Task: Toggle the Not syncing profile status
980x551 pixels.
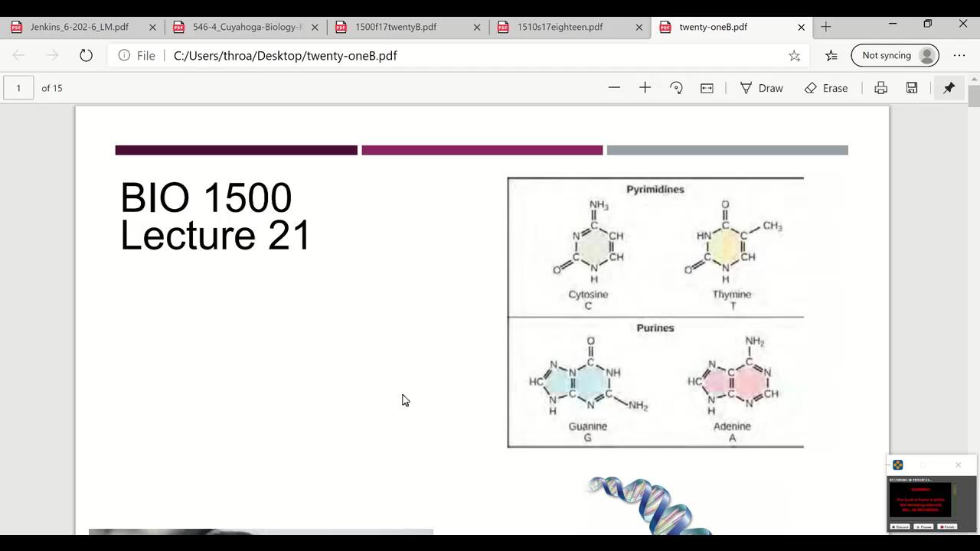Action: click(894, 55)
